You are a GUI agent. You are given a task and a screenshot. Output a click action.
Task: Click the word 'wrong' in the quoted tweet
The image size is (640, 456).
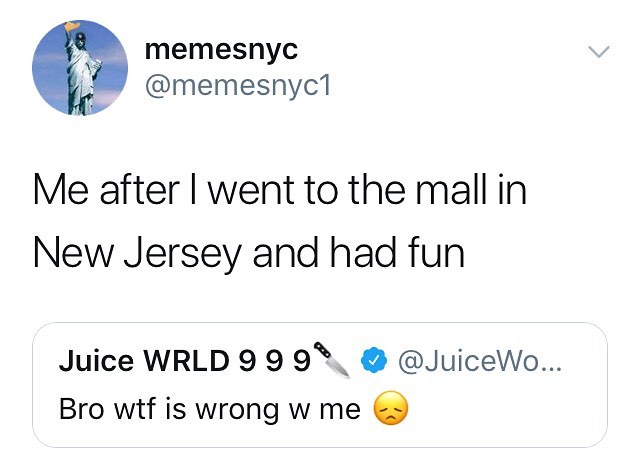(x=238, y=410)
